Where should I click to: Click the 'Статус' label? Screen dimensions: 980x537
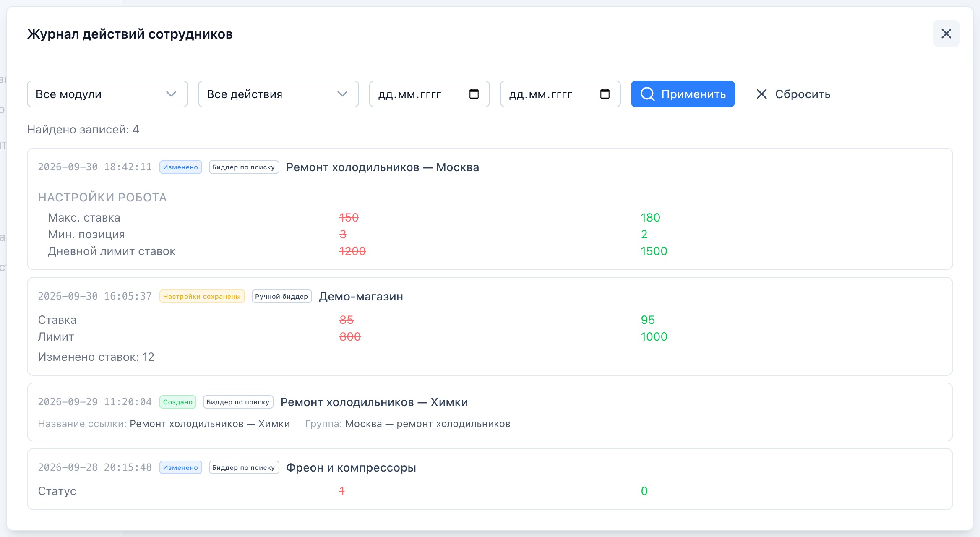click(57, 491)
